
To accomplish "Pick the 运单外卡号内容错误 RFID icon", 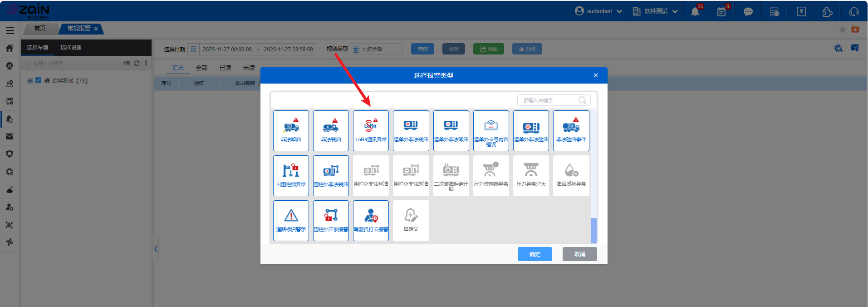I will point(491,130).
